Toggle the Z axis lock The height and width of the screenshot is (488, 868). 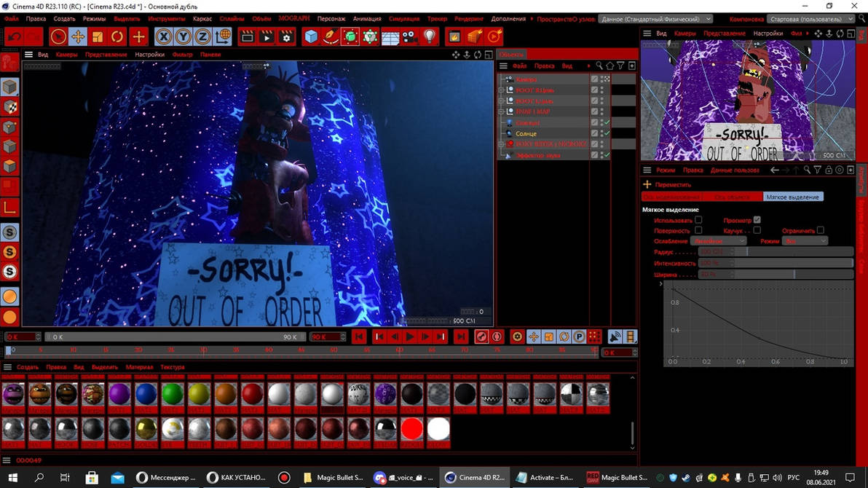point(202,37)
